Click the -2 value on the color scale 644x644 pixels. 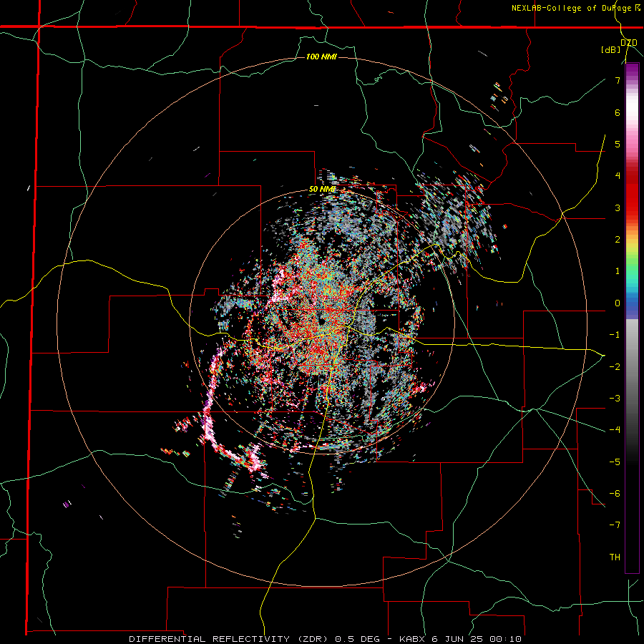click(615, 366)
